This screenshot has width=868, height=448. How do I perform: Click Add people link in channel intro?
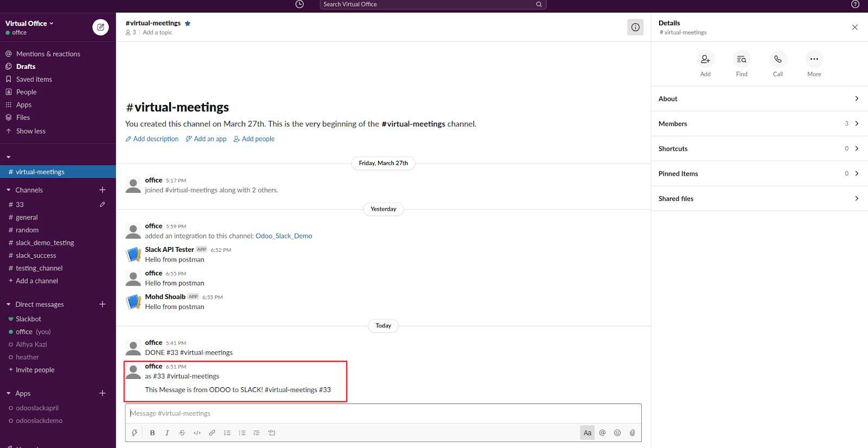[254, 139]
